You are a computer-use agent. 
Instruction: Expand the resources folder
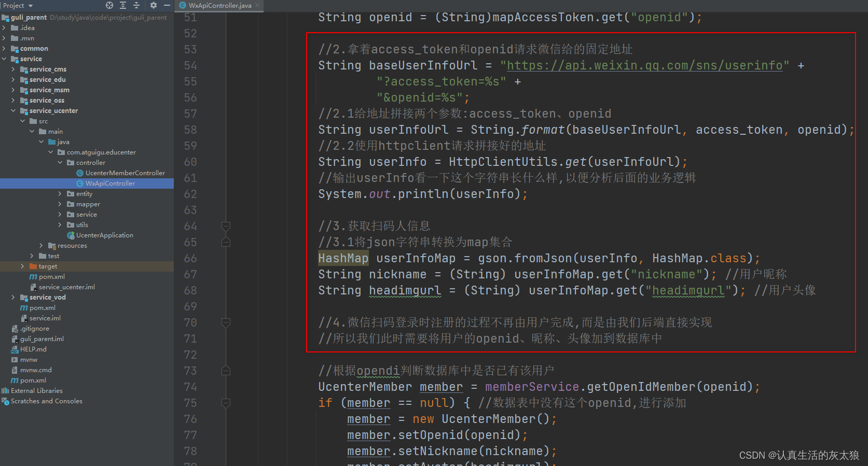[x=42, y=246]
